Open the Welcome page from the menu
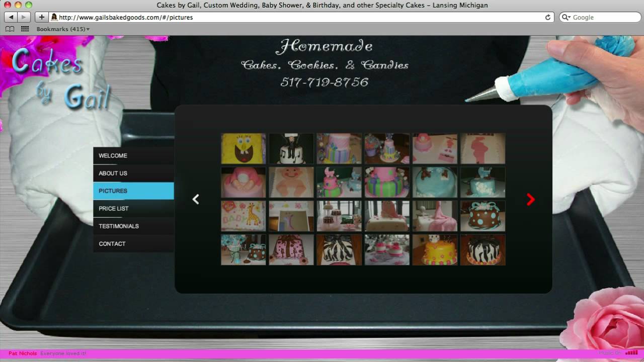Image resolution: width=644 pixels, height=362 pixels. coord(133,156)
